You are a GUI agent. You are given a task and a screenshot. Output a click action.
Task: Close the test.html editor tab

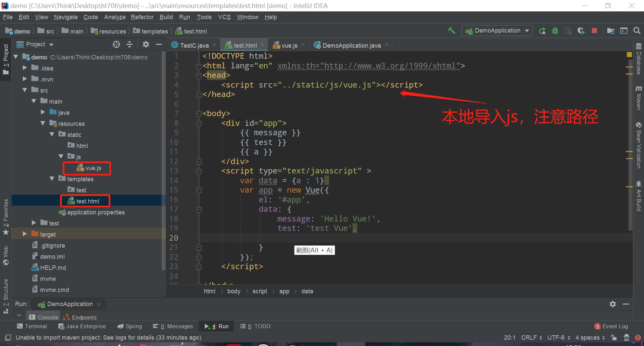point(262,45)
